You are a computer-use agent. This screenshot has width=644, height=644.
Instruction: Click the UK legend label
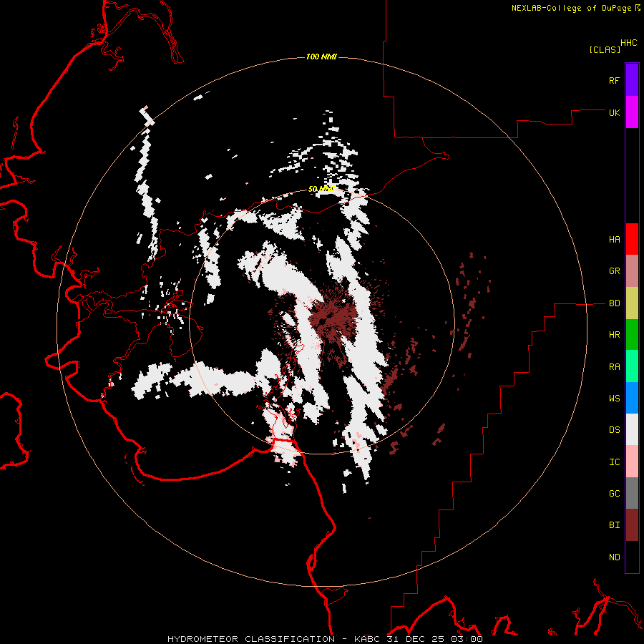pos(614,112)
